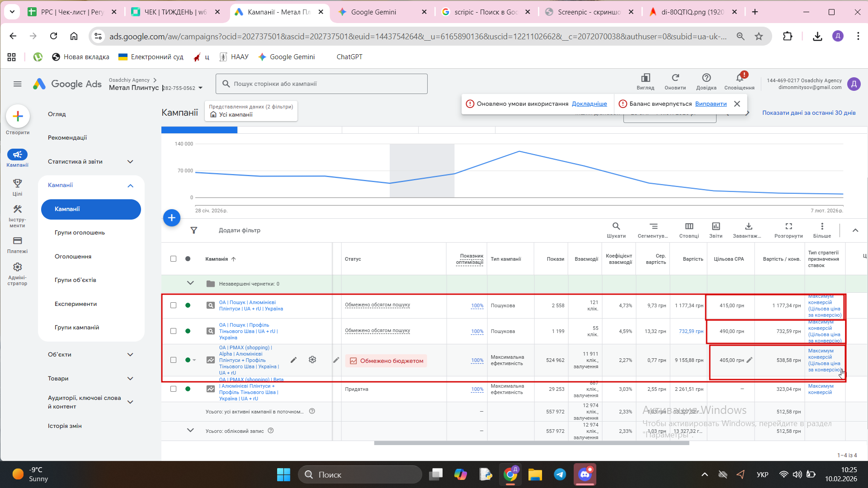
Task: Open Notifications (Сповіщення) bell icon
Action: click(740, 78)
